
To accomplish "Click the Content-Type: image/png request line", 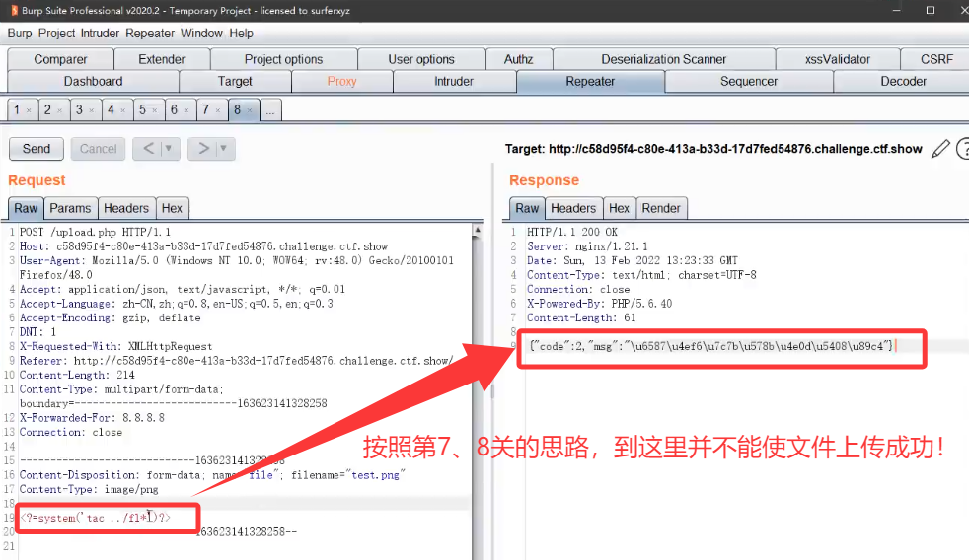I will point(89,490).
